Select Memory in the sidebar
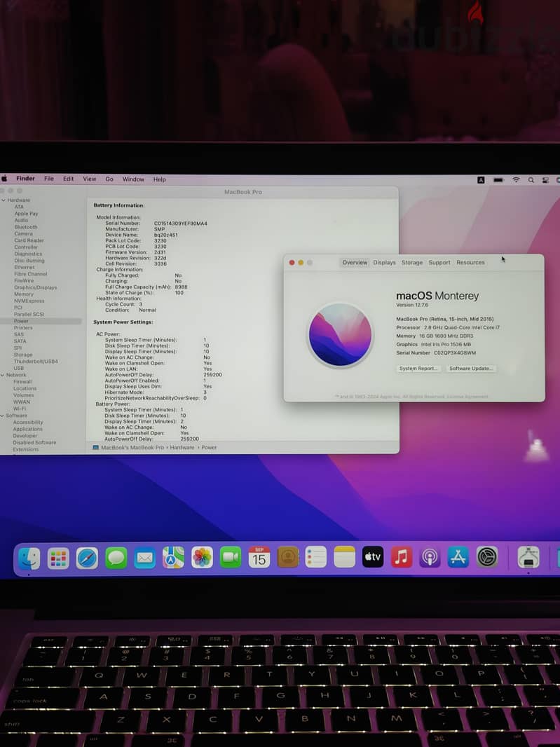 23,294
